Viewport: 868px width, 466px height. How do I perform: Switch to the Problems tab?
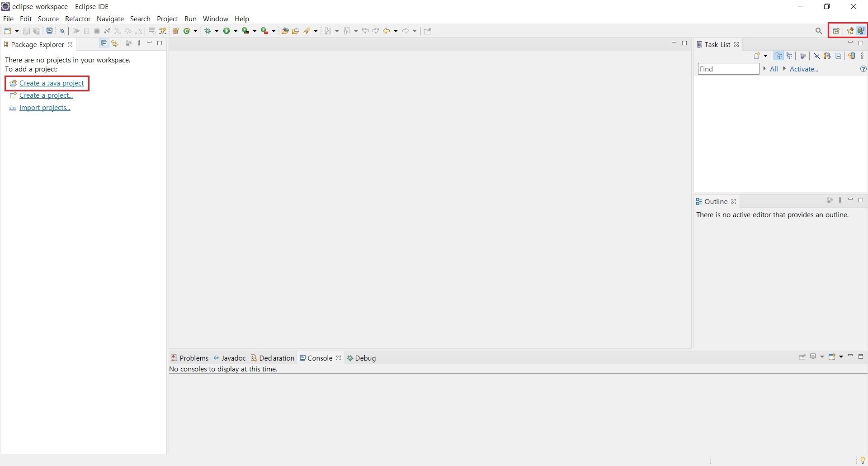point(190,358)
